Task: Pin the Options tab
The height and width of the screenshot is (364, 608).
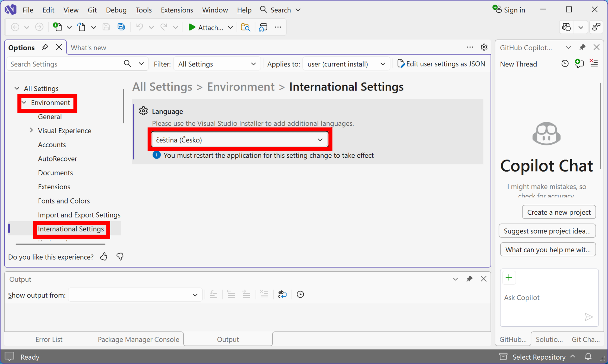Action: pyautogui.click(x=45, y=47)
